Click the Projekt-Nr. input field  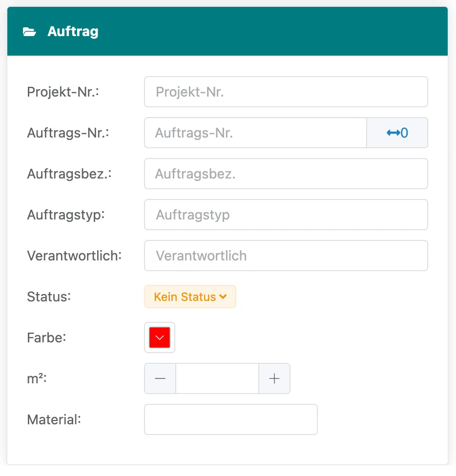click(x=286, y=92)
